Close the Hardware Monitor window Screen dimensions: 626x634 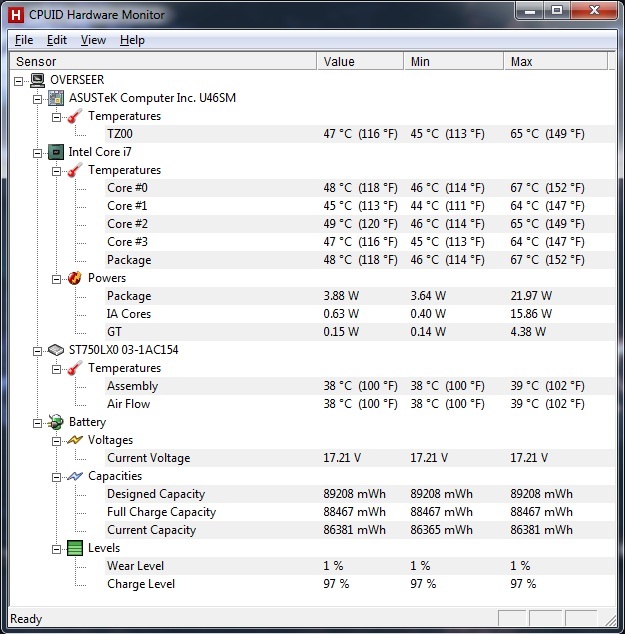(x=594, y=11)
